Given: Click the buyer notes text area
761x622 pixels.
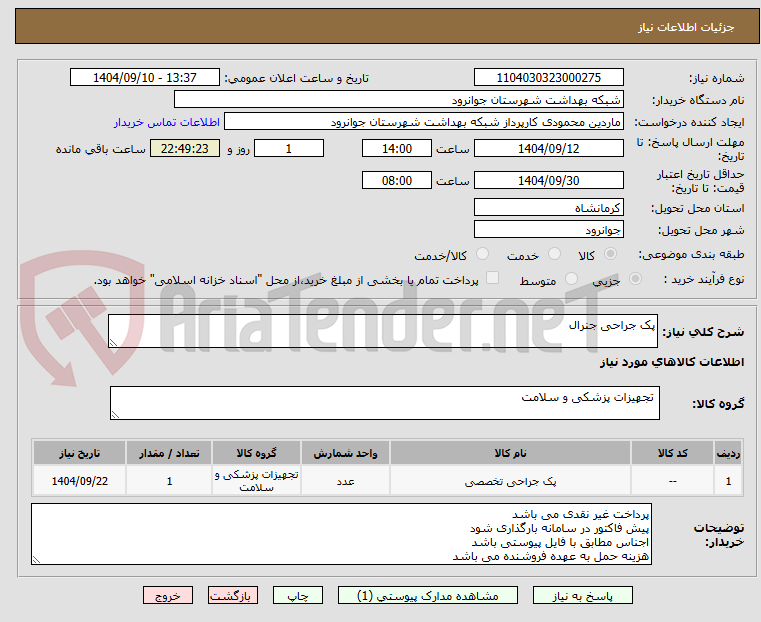Looking at the screenshot, I should point(341,534).
